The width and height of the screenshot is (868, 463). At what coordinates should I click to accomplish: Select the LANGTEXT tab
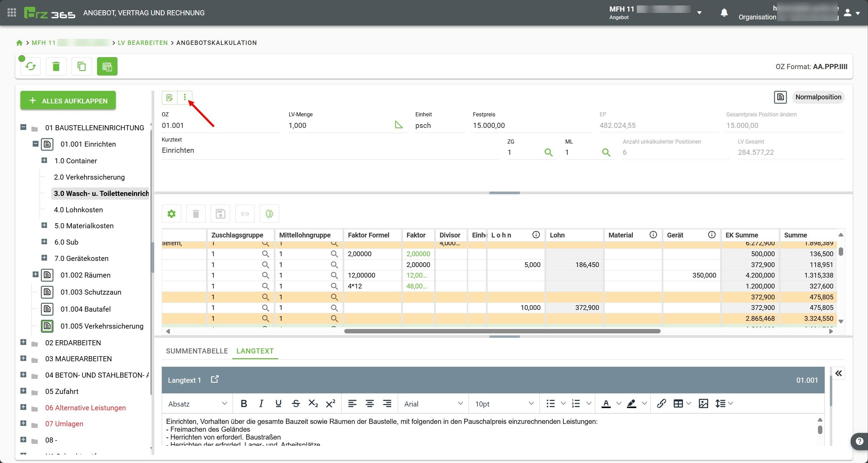[x=255, y=351]
